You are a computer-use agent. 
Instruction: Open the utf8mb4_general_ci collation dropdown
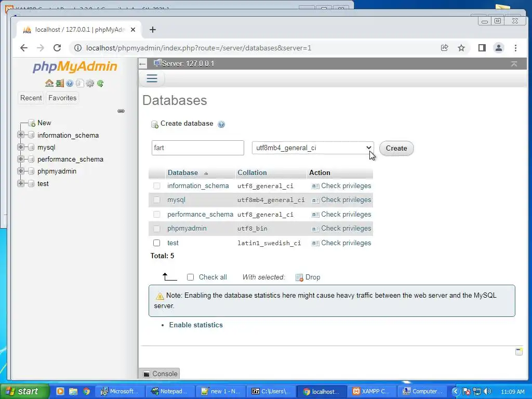pyautogui.click(x=312, y=148)
